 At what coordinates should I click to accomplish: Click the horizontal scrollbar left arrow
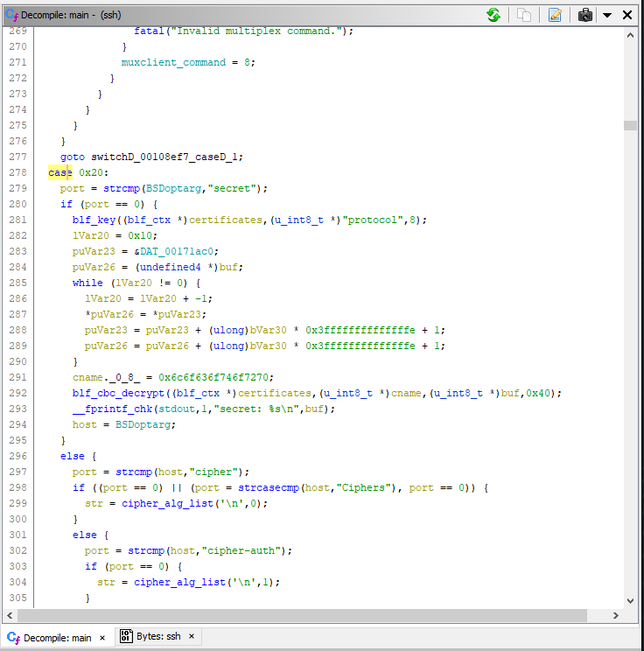[10, 616]
